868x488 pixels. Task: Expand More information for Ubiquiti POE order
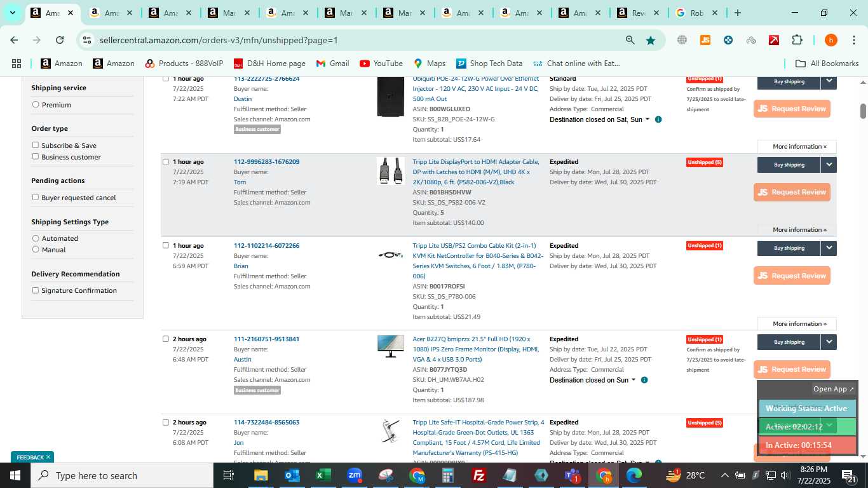797,147
